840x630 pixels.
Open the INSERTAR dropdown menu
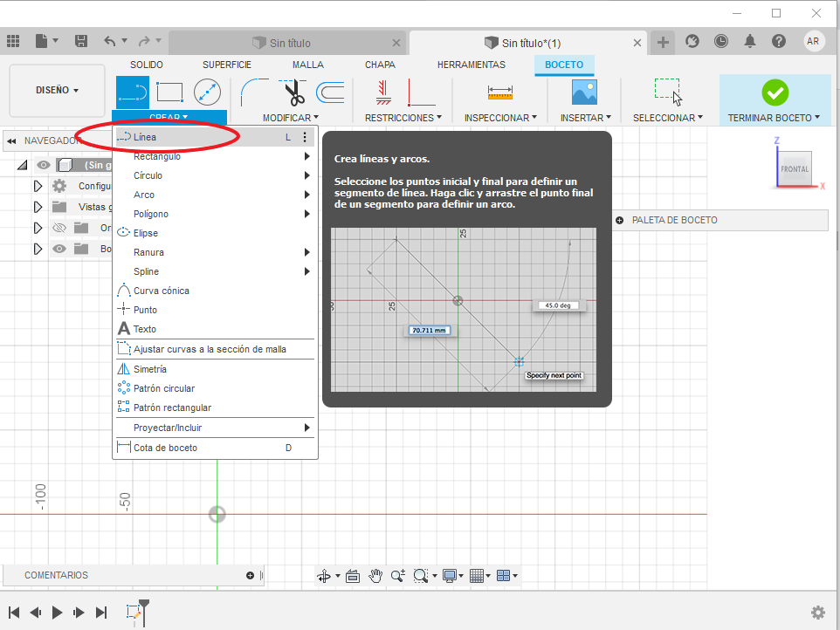[x=586, y=118]
